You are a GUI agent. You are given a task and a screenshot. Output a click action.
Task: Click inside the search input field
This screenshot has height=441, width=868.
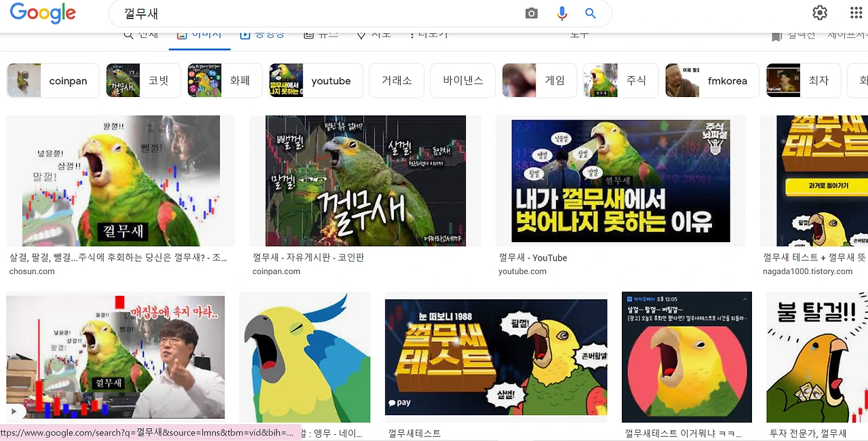tap(271, 13)
